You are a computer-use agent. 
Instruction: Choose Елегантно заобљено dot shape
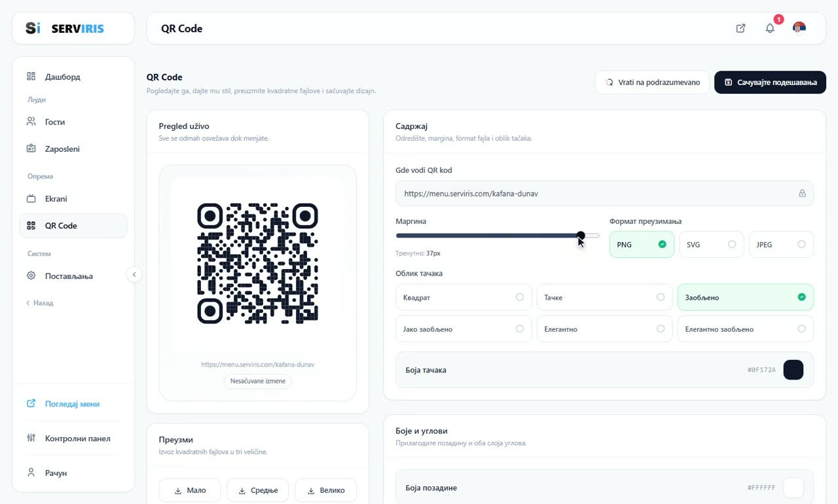click(746, 329)
